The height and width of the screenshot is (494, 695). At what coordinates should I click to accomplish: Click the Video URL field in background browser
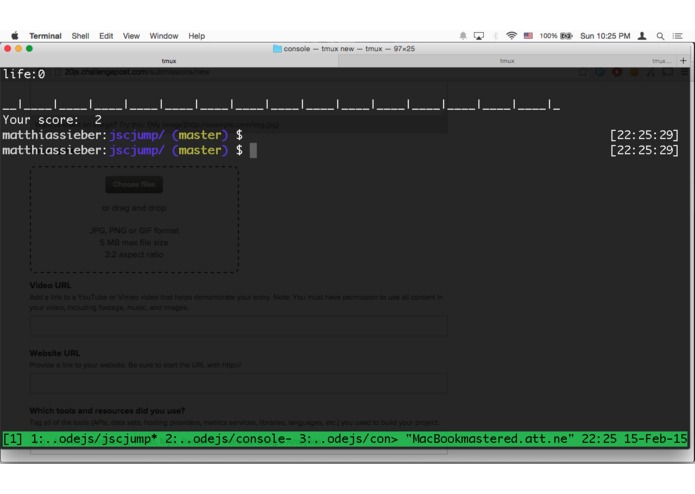238,325
